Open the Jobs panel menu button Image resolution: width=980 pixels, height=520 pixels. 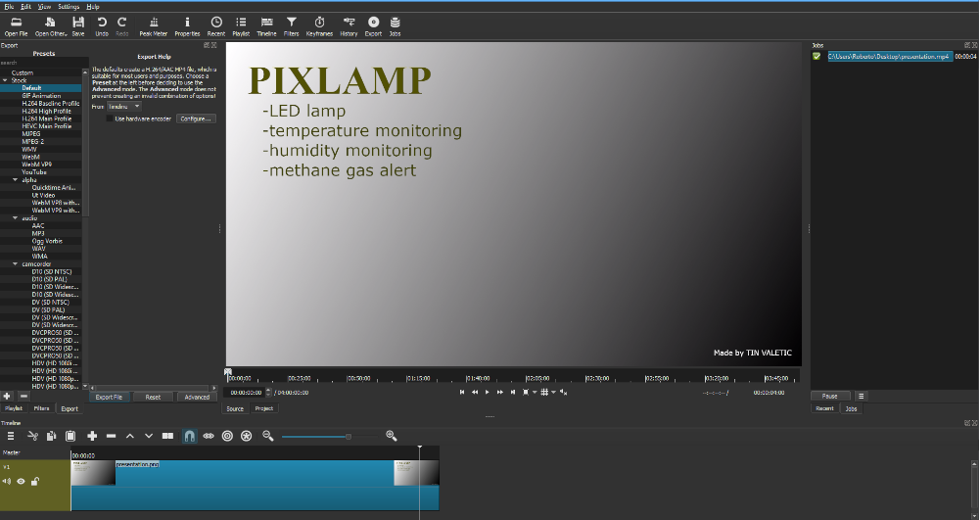tap(861, 397)
